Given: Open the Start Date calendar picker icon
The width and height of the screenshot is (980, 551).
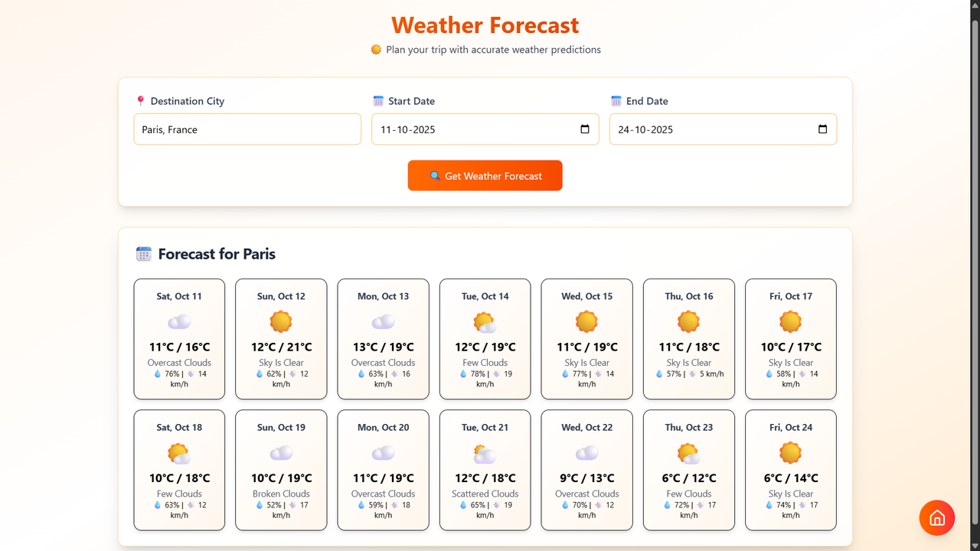Looking at the screenshot, I should [x=585, y=129].
